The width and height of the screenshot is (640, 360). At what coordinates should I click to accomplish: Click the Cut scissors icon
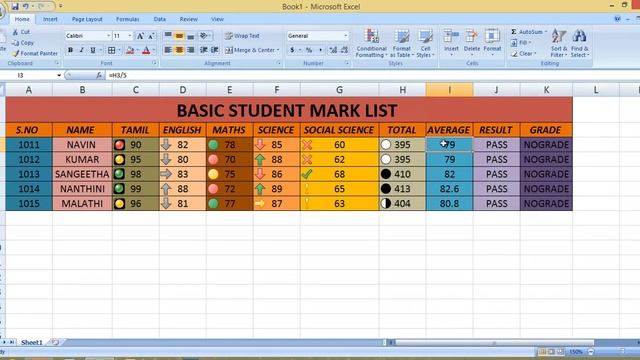16,32
